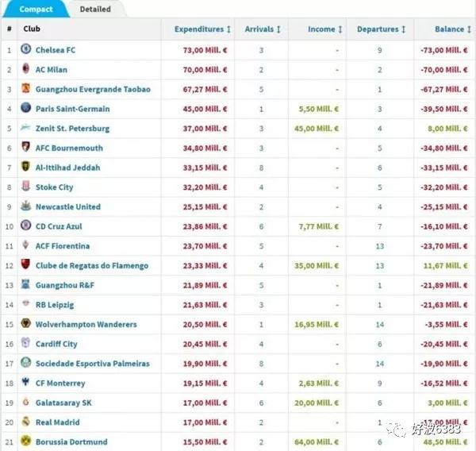Image resolution: width=476 pixels, height=451 pixels.
Task: Click the Flamengo club crest icon
Action: [x=25, y=265]
